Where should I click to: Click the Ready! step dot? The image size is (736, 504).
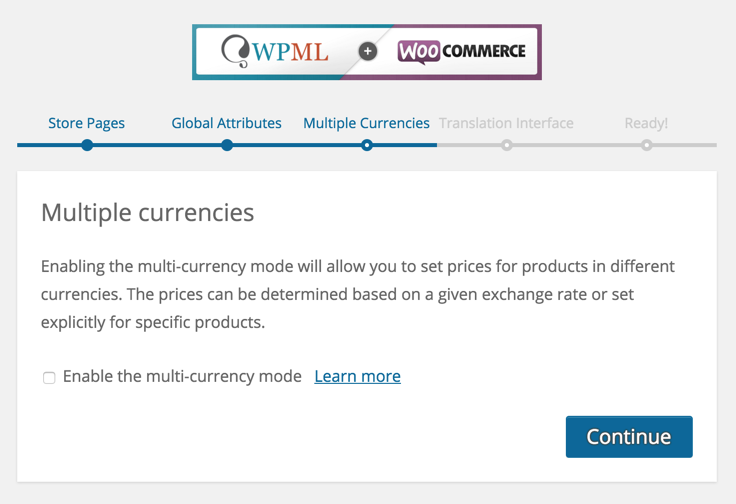click(x=646, y=145)
